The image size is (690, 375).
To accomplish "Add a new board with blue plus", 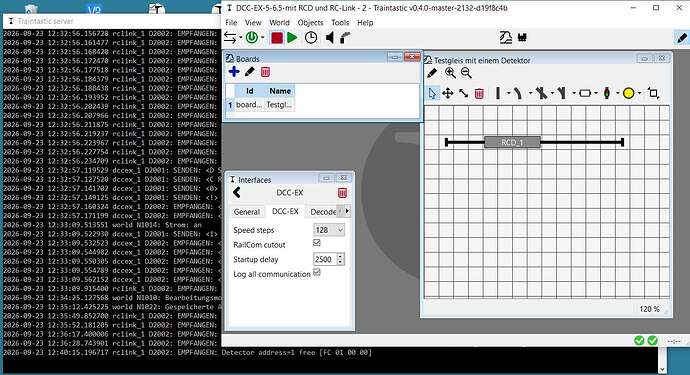I will pyautogui.click(x=234, y=72).
